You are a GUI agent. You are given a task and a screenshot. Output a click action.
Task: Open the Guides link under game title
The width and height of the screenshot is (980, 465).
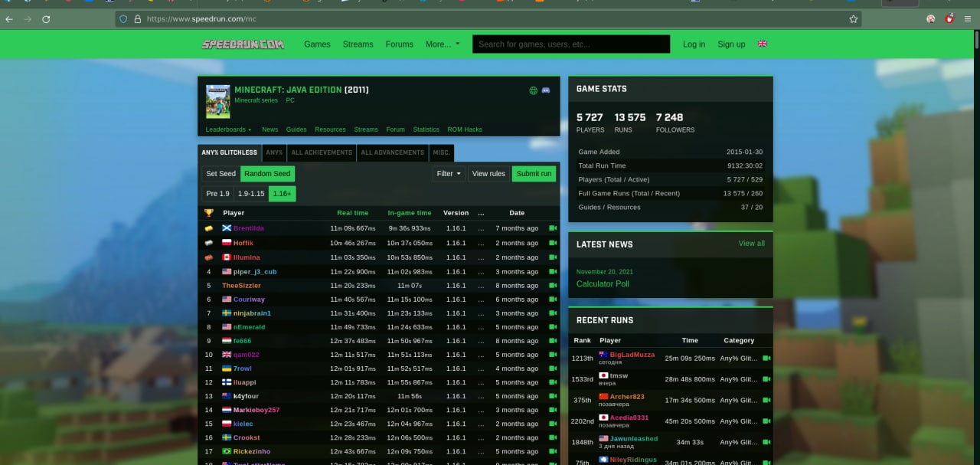point(296,129)
